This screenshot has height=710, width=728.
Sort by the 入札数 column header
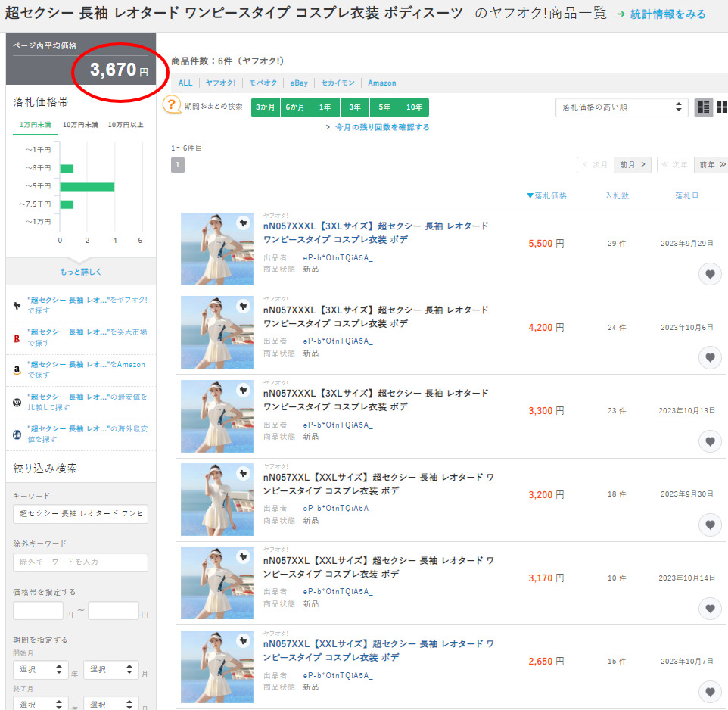pyautogui.click(x=617, y=196)
